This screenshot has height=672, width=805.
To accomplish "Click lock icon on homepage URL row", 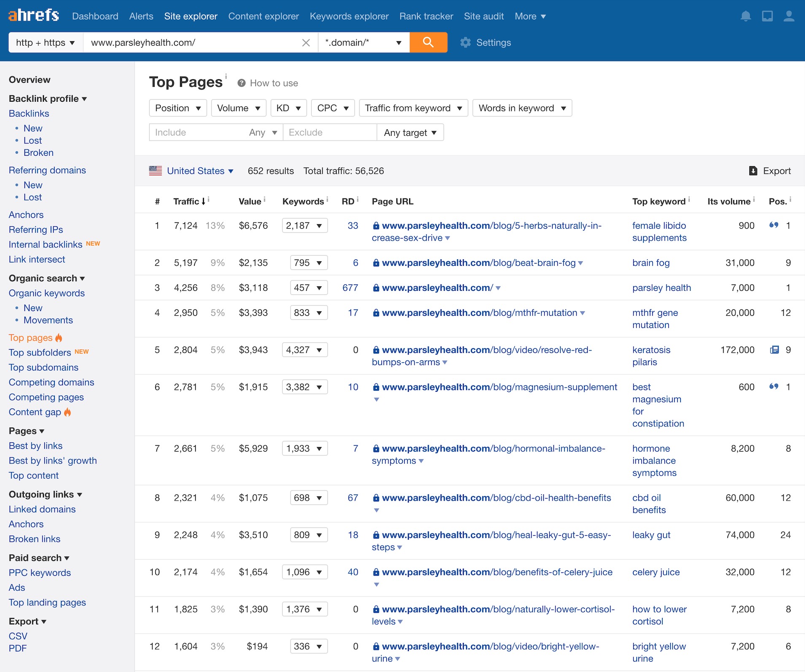I will click(376, 288).
